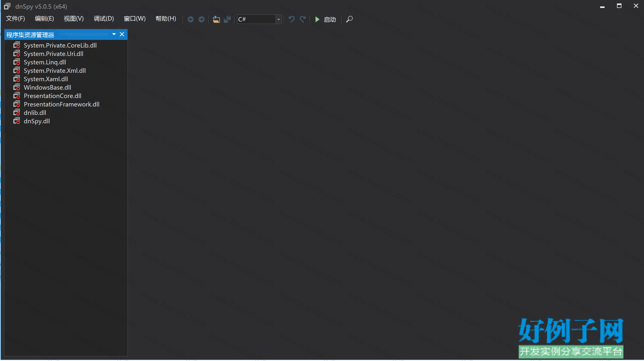Click the System.Linq.dll assembly icon
Screen dimensions: 644x361
tap(17, 62)
